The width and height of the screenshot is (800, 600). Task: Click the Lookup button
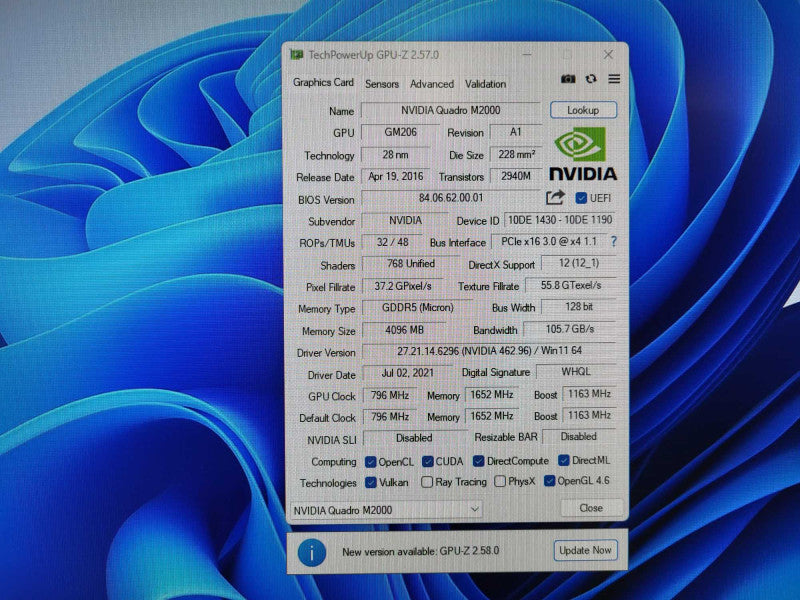[x=583, y=110]
